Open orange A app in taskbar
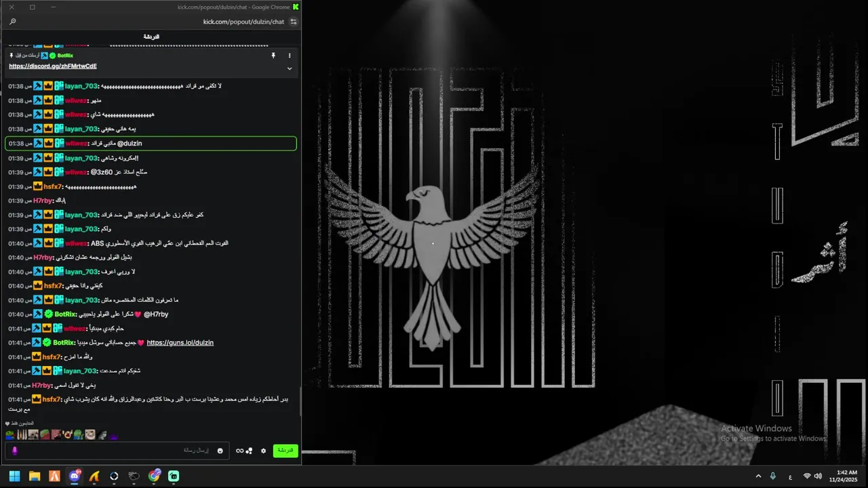Viewport: 868px width, 488px height. pos(54,476)
